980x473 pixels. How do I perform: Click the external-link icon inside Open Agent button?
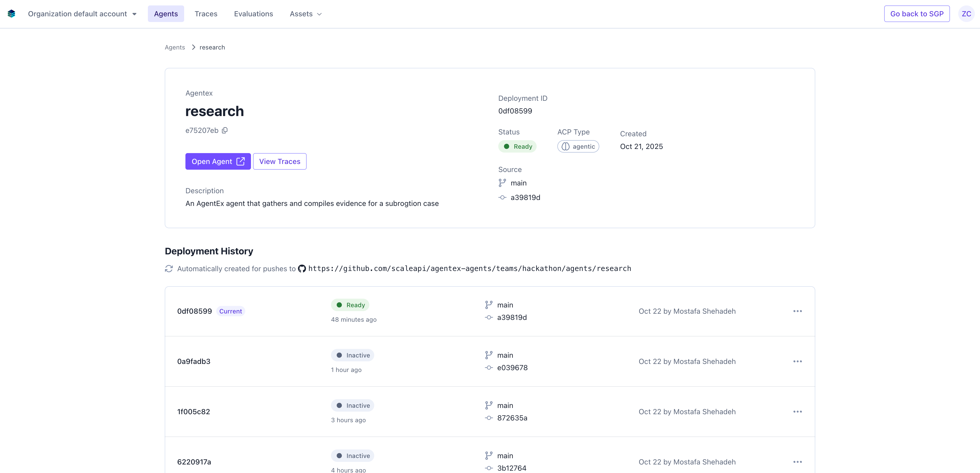[241, 161]
